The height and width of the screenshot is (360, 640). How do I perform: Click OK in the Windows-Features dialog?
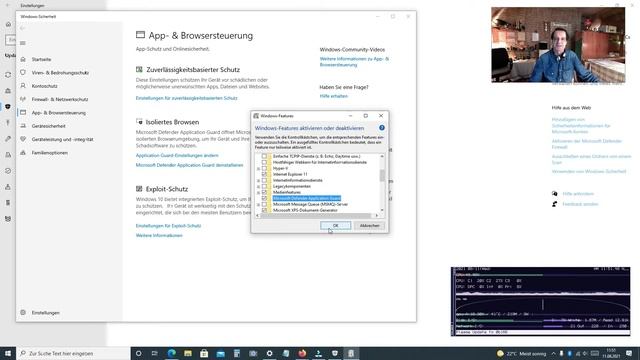pyautogui.click(x=336, y=226)
